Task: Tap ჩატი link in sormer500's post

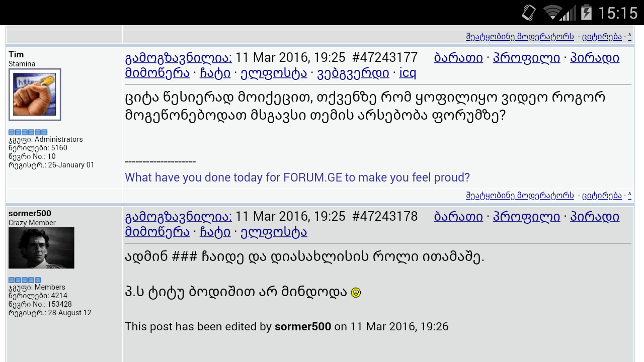Action: click(x=215, y=232)
